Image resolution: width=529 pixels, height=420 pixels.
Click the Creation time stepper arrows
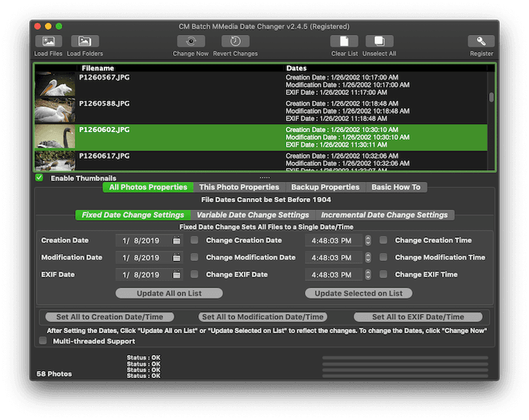click(x=368, y=240)
